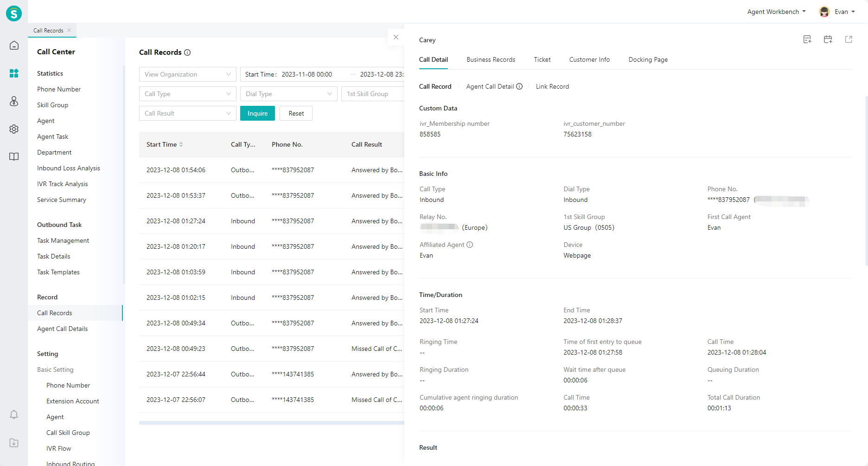This screenshot has height=466, width=868.
Task: Select record row 2023-12-07 22:56:44
Action: (x=272, y=374)
